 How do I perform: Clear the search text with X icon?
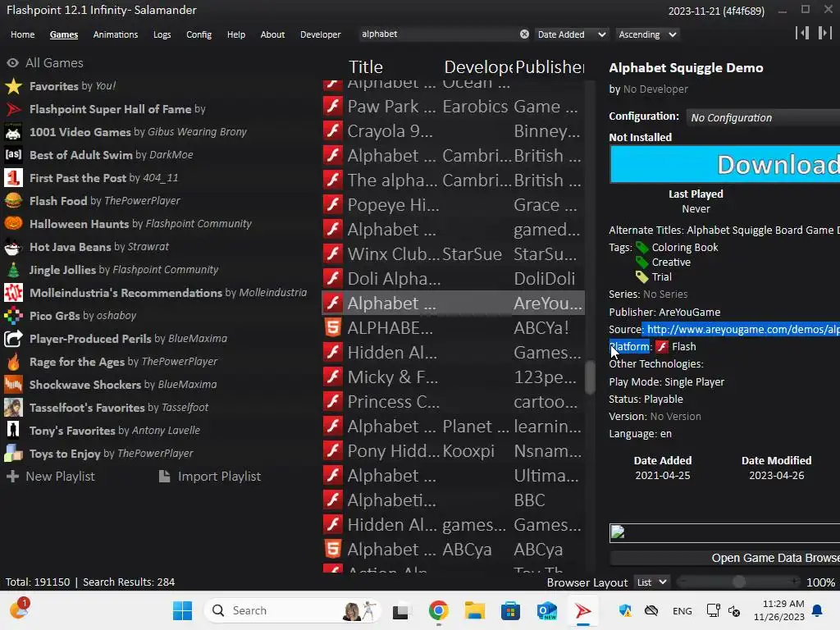tap(524, 34)
